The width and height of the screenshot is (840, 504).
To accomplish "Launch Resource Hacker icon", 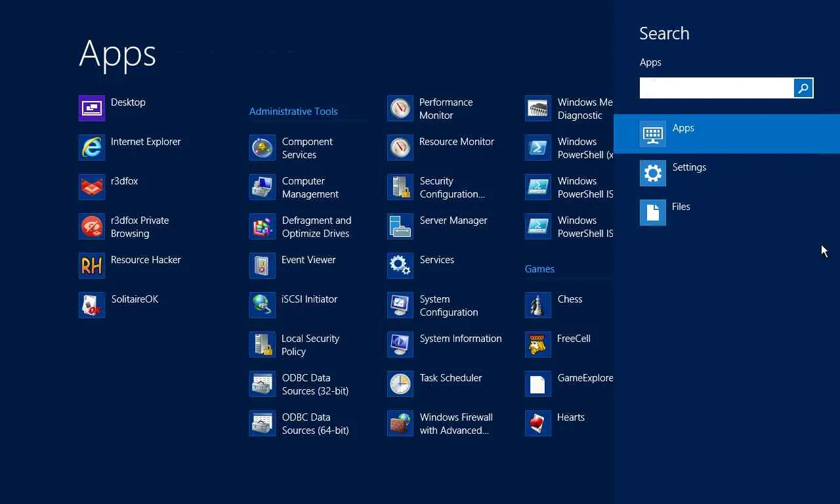I will pos(92,266).
